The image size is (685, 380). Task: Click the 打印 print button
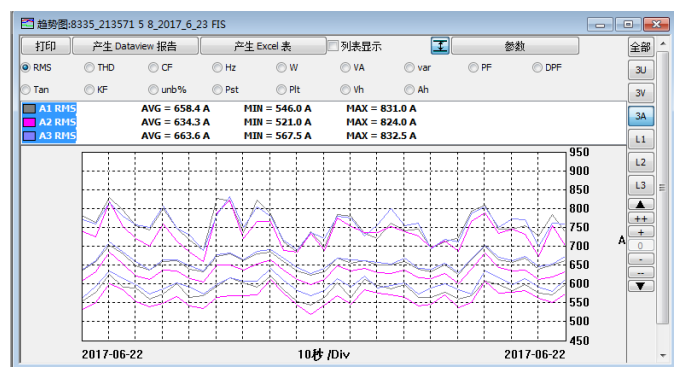pyautogui.click(x=45, y=46)
